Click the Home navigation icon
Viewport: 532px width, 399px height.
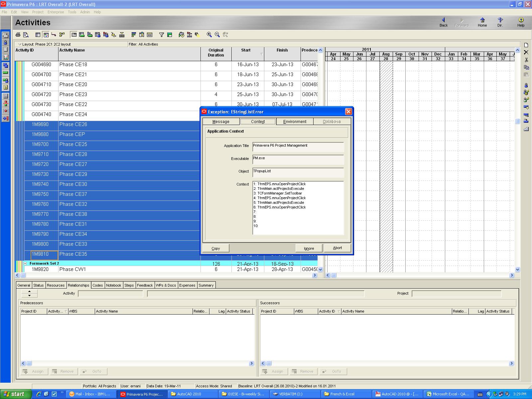482,22
